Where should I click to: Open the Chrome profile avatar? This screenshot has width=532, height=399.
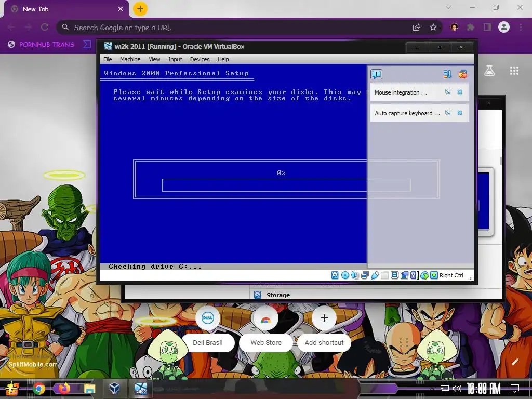(x=504, y=27)
